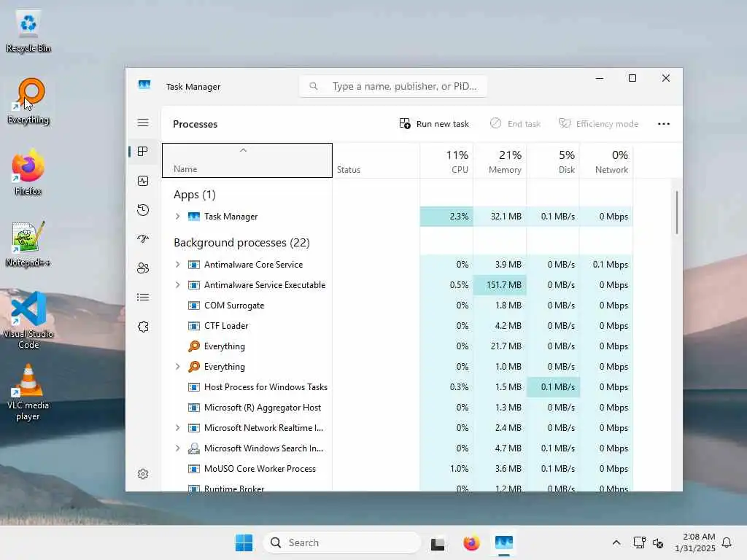Click the taskbar Search box

[x=341, y=542]
